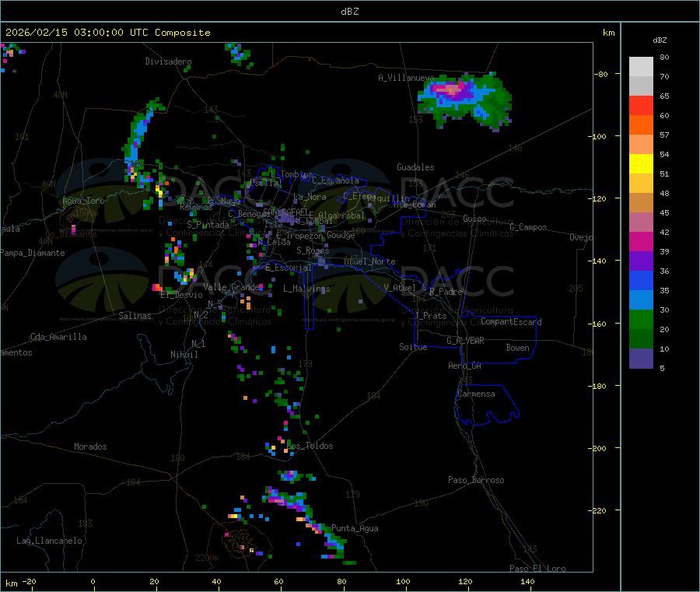Click the Lag.Llancanelo location label

[49, 541]
